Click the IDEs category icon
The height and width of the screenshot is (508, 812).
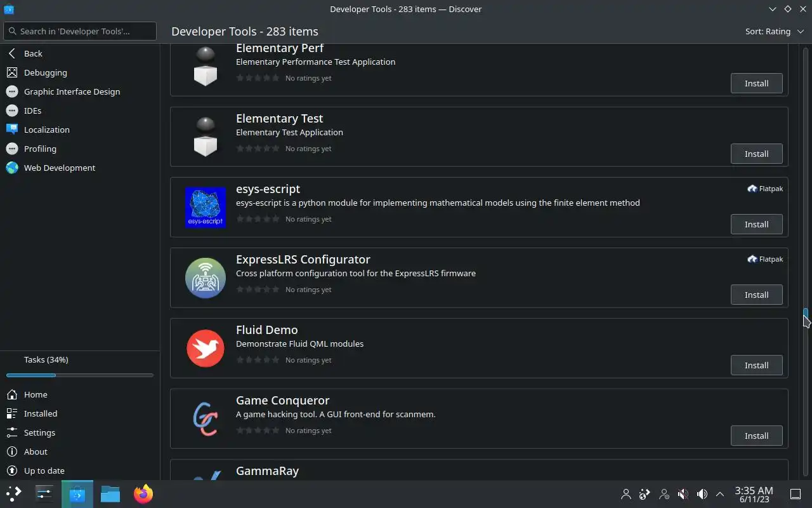(12, 110)
